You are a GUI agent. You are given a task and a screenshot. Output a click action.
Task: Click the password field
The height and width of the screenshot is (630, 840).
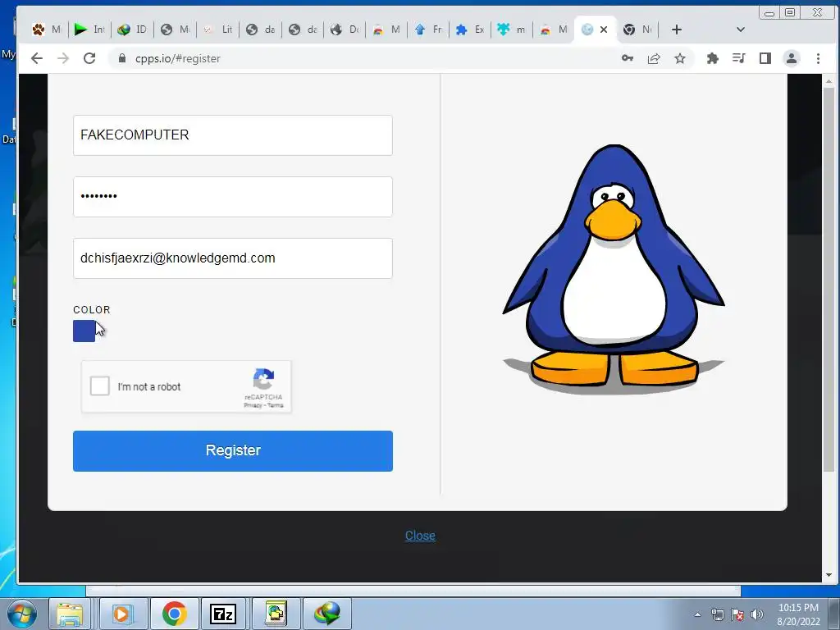[232, 197]
